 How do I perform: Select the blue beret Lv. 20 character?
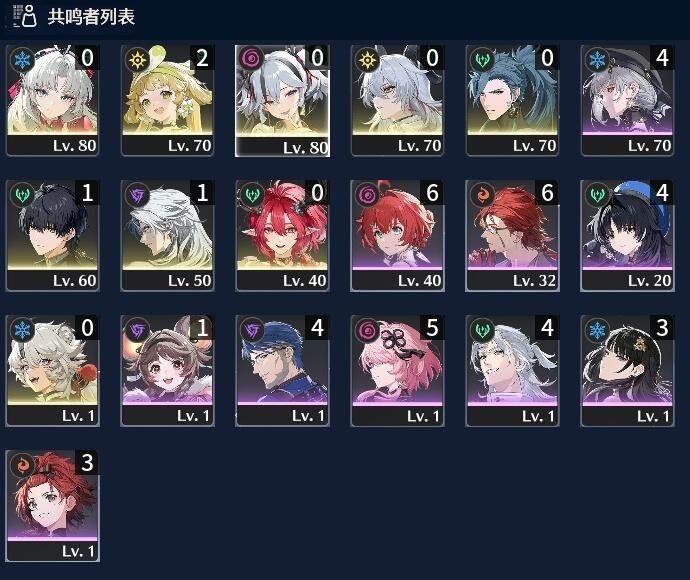[628, 235]
